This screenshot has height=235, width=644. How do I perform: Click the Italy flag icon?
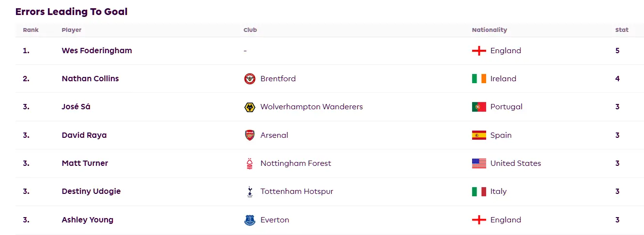(479, 191)
